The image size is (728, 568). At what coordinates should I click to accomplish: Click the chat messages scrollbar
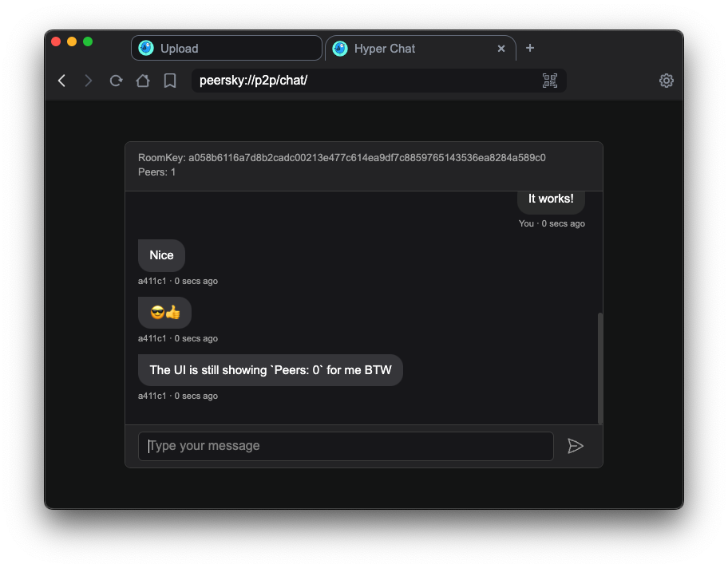[x=600, y=367]
